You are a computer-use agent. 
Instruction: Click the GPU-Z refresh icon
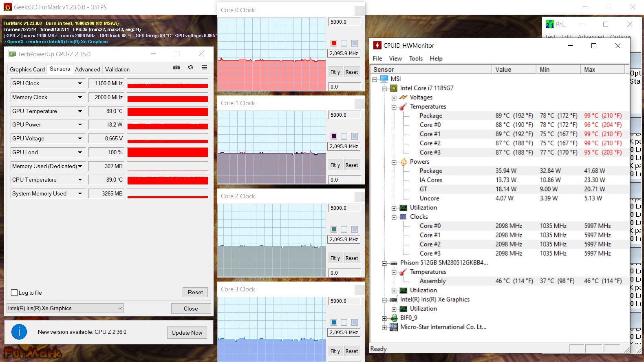coord(190,67)
